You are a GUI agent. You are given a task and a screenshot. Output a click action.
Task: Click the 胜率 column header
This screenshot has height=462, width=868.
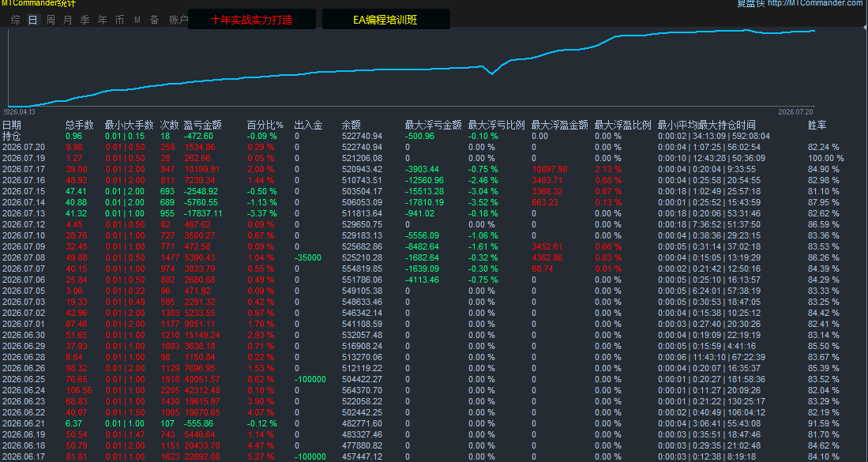pos(817,125)
